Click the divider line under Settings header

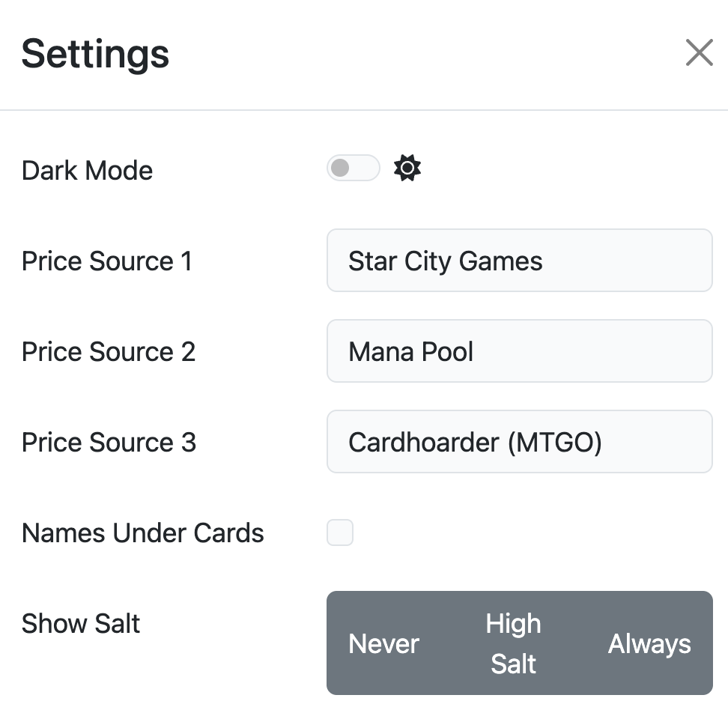coord(364,110)
